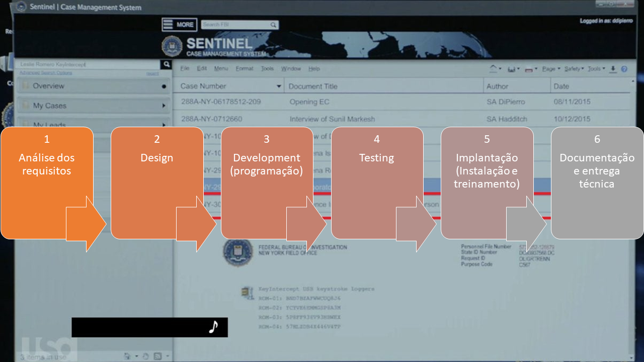Open the Window menu
Viewport: 644px width, 362px height.
291,69
